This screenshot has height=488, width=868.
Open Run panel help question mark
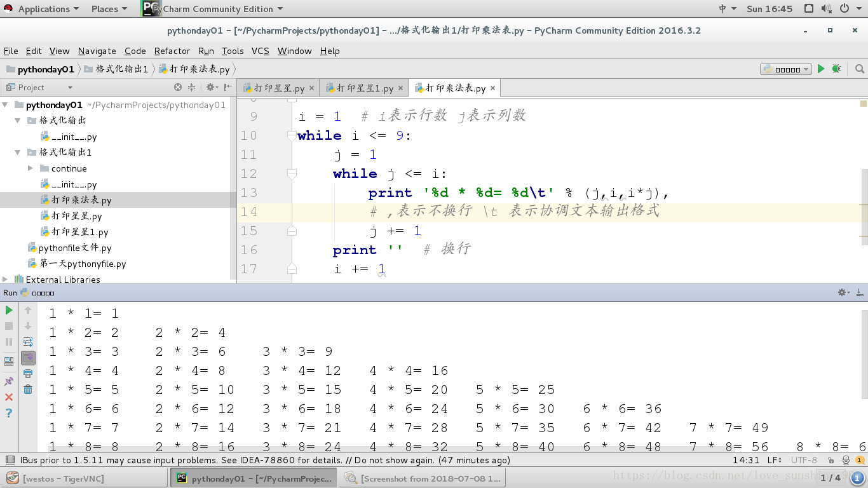[x=9, y=413]
